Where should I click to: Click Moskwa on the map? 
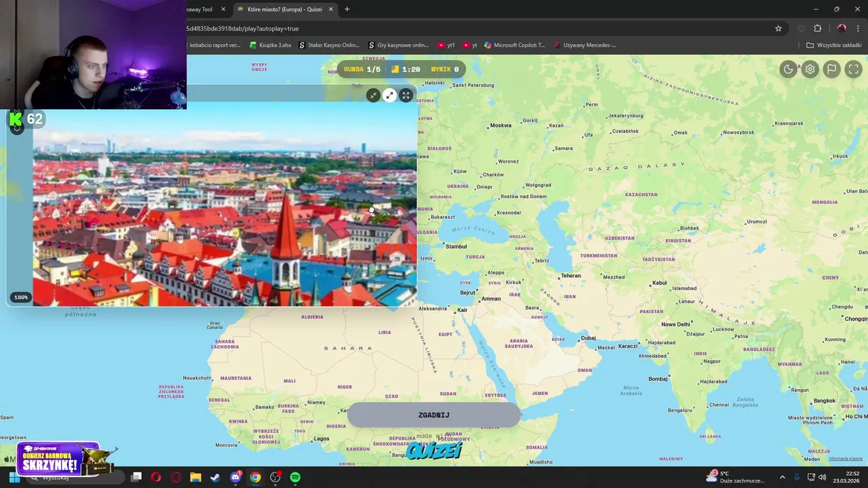(500, 125)
